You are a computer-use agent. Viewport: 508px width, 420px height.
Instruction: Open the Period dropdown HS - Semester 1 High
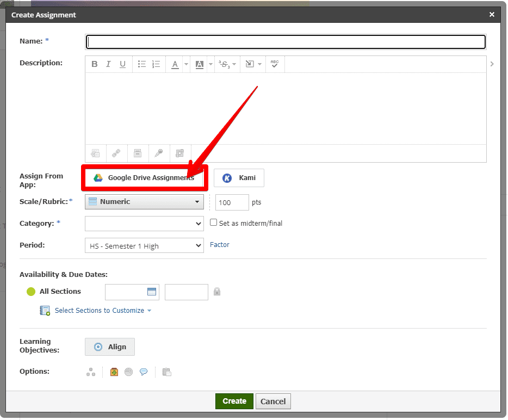144,246
